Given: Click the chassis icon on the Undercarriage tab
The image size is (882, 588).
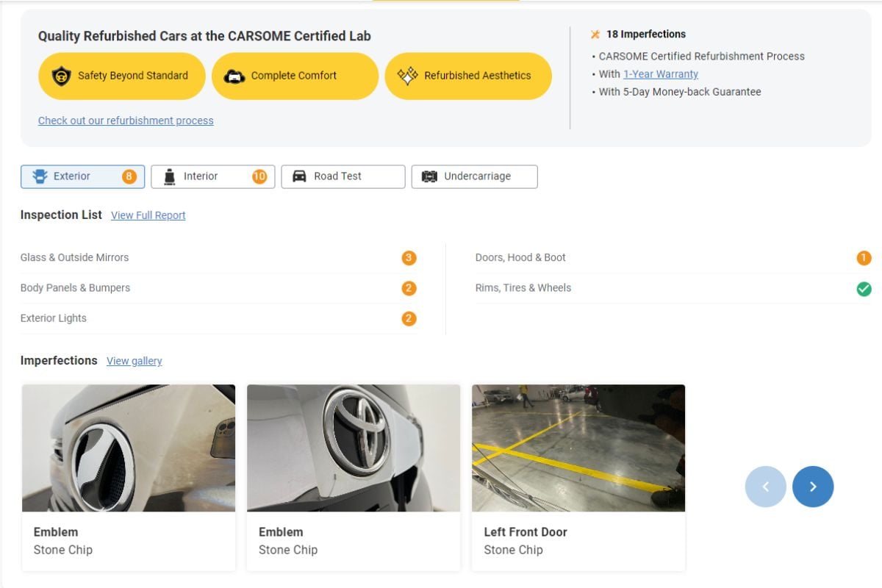Looking at the screenshot, I should pyautogui.click(x=428, y=176).
